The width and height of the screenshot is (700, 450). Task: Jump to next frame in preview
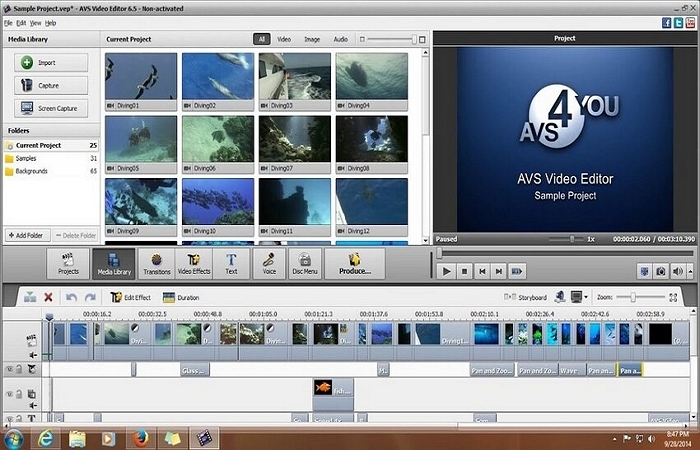tap(499, 271)
